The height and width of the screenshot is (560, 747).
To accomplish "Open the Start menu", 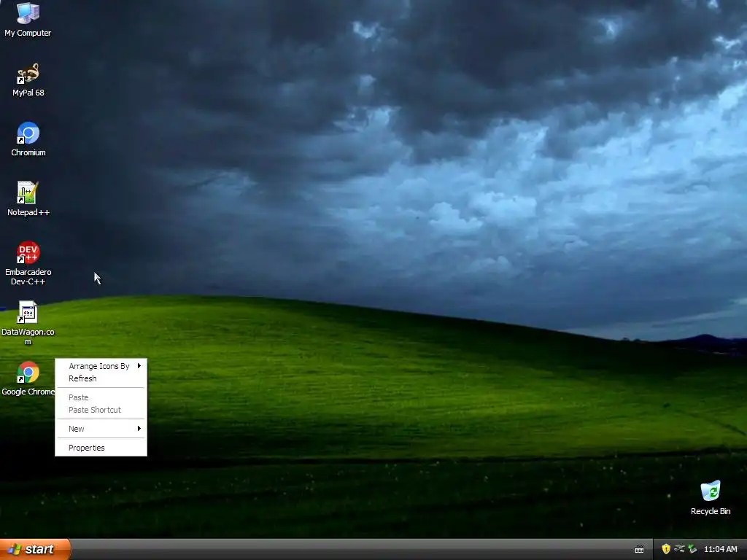I will pyautogui.click(x=35, y=549).
